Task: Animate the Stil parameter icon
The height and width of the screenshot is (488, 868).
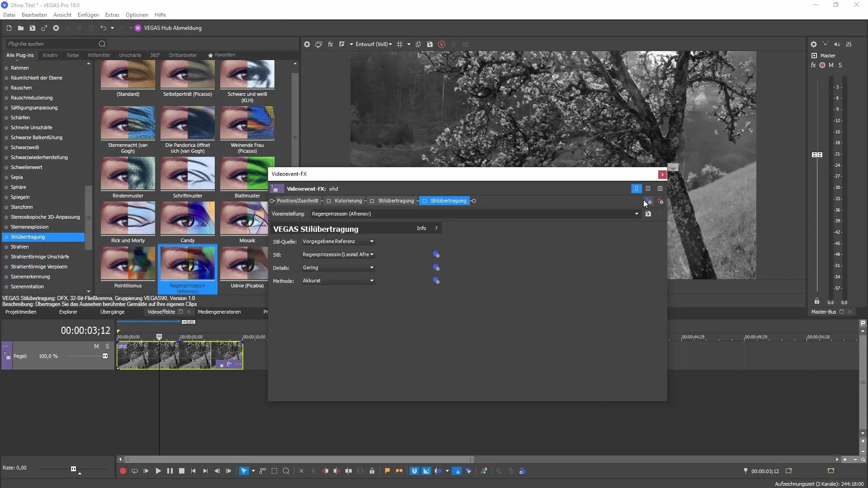Action: [x=436, y=254]
